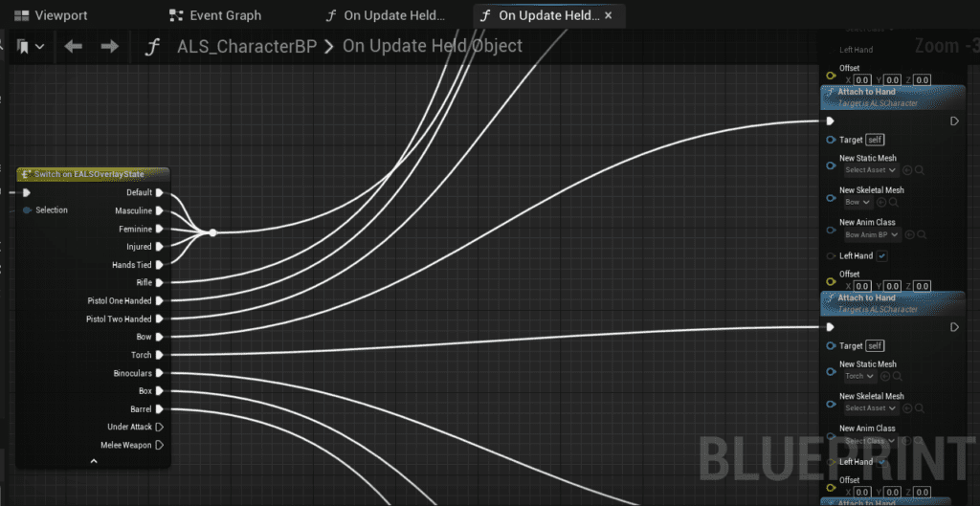Click Torch node's output exec pin
This screenshot has width=980, height=506.
(x=954, y=327)
